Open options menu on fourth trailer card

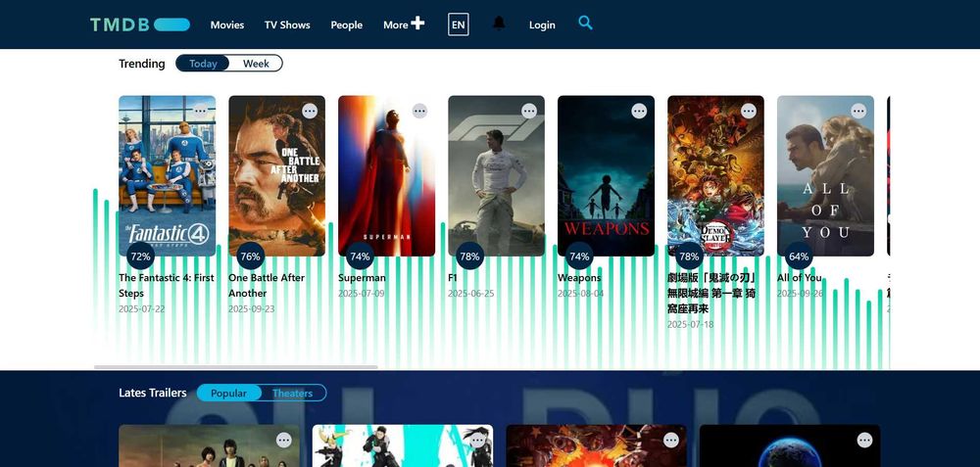pyautogui.click(x=864, y=441)
